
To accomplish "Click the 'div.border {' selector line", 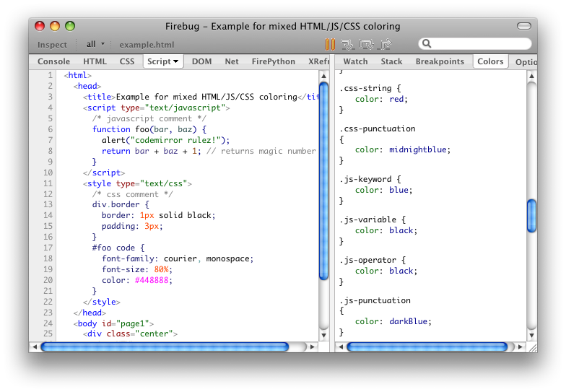I will point(121,204).
